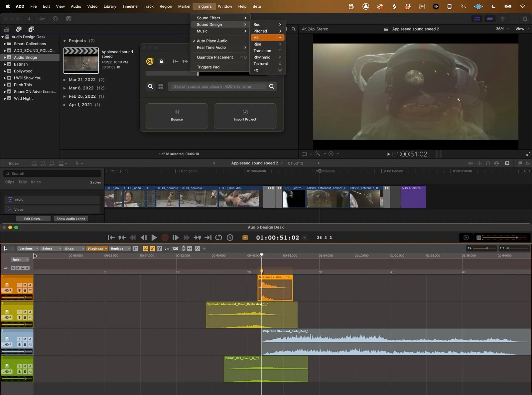This screenshot has height=395, width=532.
Task: Click the Q quantize icon in toolbar
Action: pyautogui.click(x=159, y=248)
